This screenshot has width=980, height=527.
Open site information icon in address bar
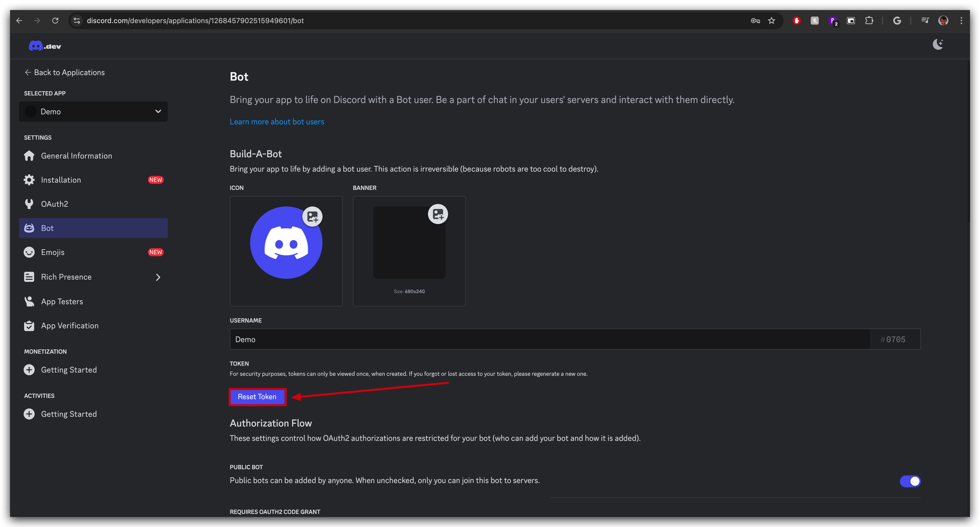point(77,21)
